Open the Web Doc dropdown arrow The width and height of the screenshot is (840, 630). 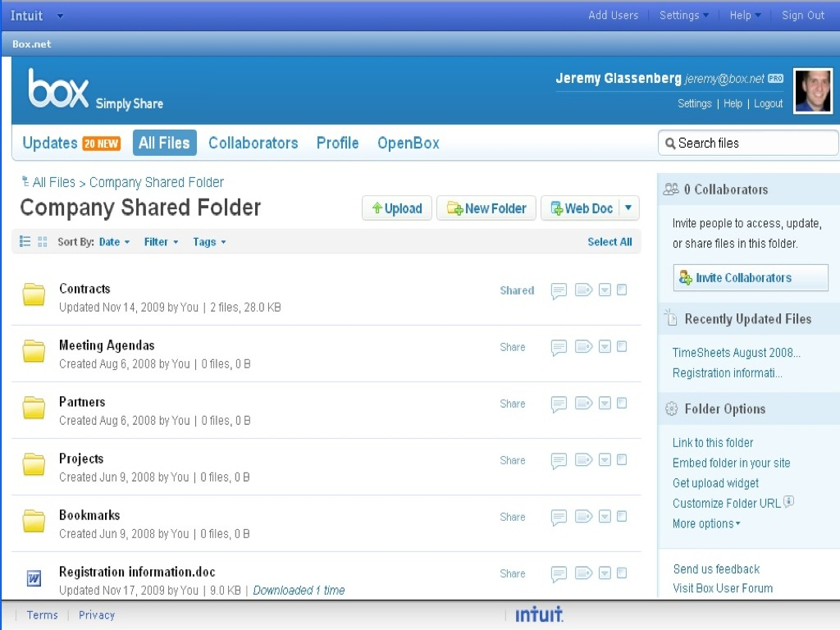(628, 208)
